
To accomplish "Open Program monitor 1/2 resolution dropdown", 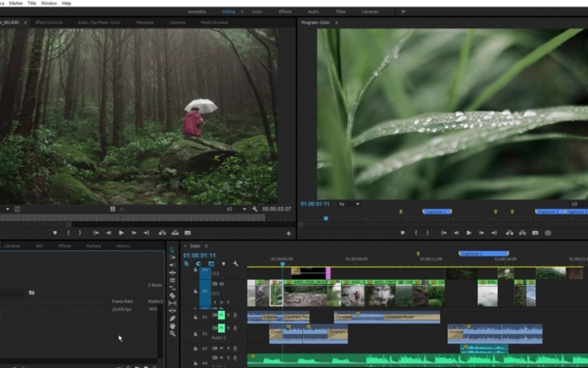I will coord(575,204).
